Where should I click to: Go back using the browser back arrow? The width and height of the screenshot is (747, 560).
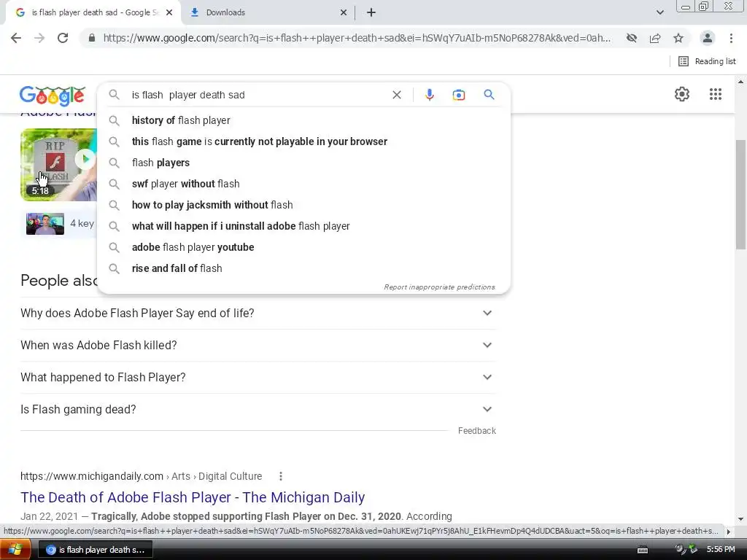click(x=16, y=38)
